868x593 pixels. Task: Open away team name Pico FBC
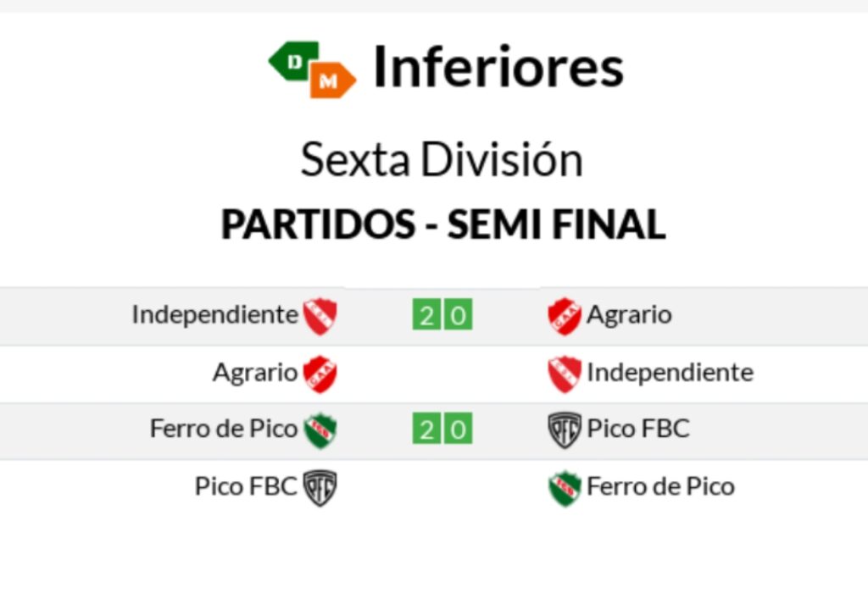638,430
